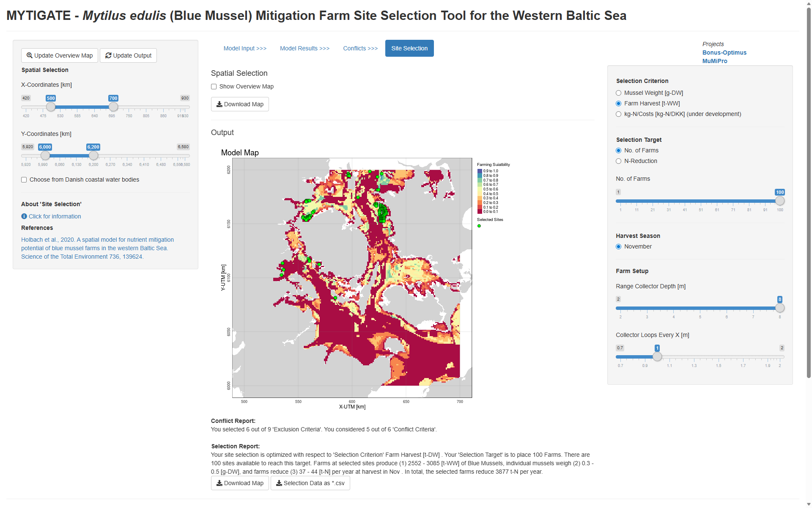Click the download icon on Selection Data as *.csv

(x=279, y=483)
